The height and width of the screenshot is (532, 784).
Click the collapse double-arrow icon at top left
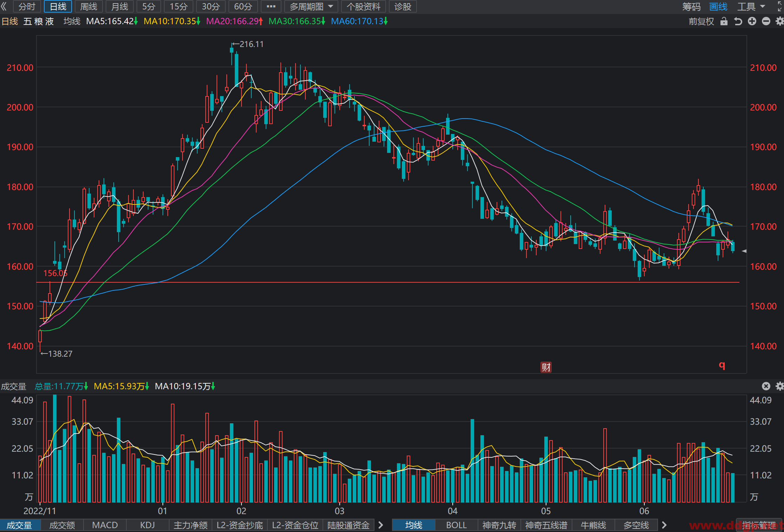click(x=4, y=6)
